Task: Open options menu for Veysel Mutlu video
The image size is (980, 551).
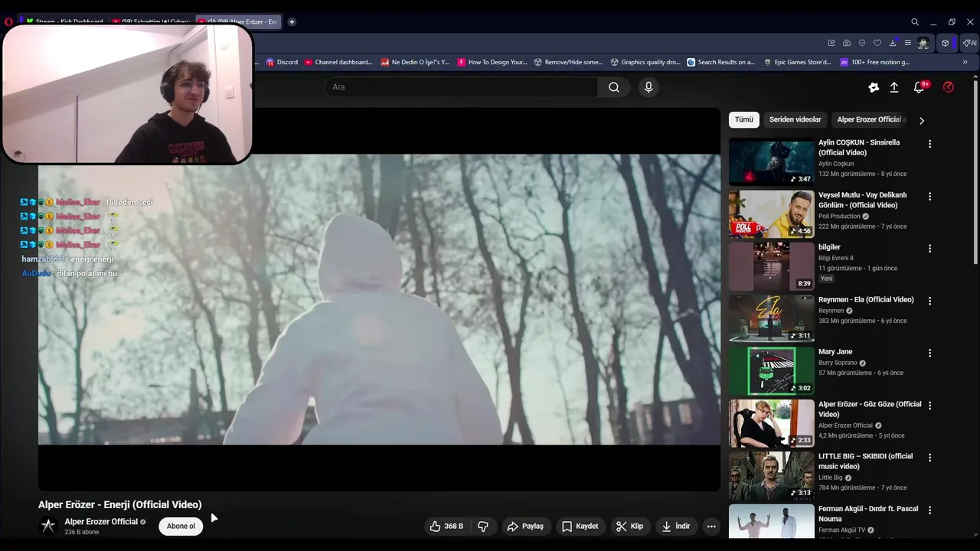Action: click(929, 197)
